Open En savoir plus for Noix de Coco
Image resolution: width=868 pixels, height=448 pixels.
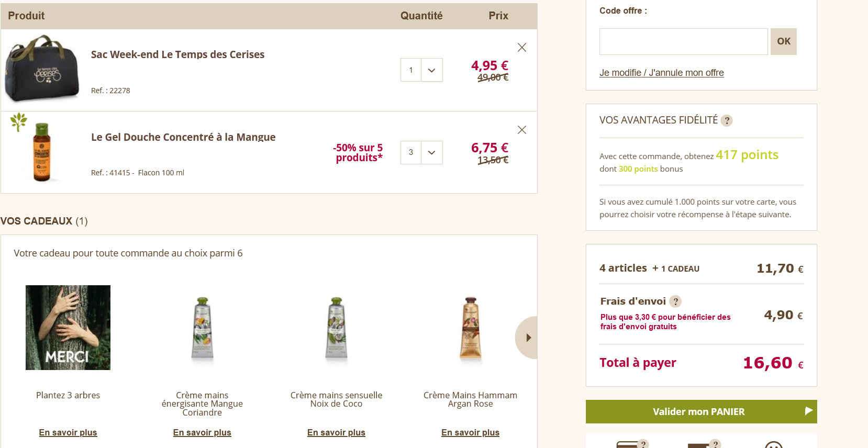point(336,432)
